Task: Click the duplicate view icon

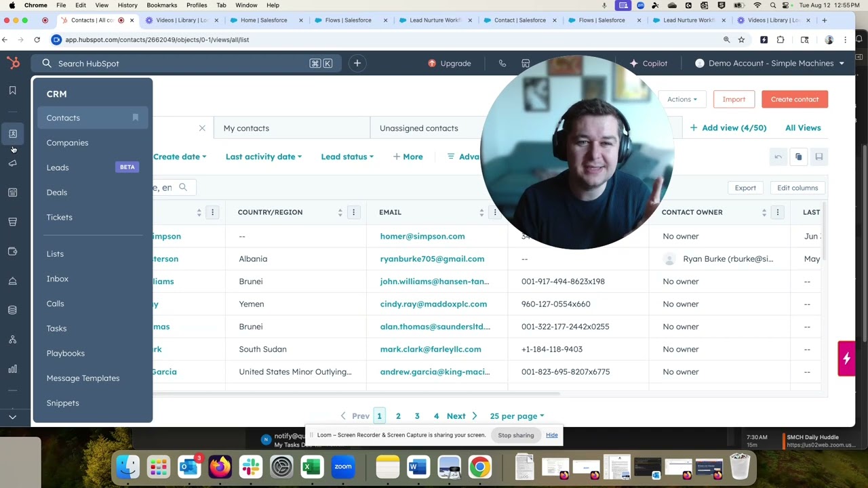Action: coord(798,157)
